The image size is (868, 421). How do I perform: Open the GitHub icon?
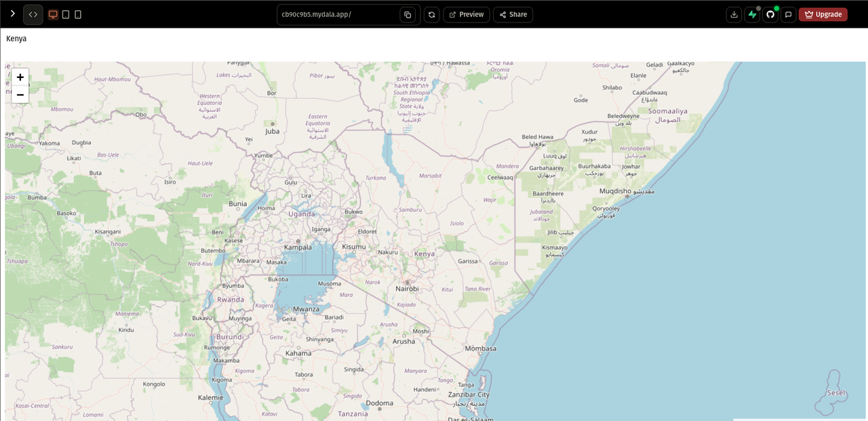coord(770,14)
